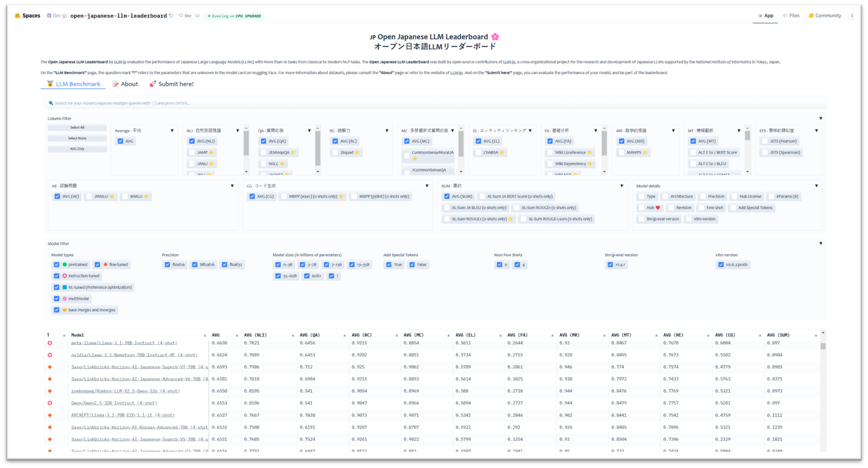Screen dimensions: 868x468
Task: Uncheck the bfloat16 precision checkbox
Action: [x=195, y=264]
